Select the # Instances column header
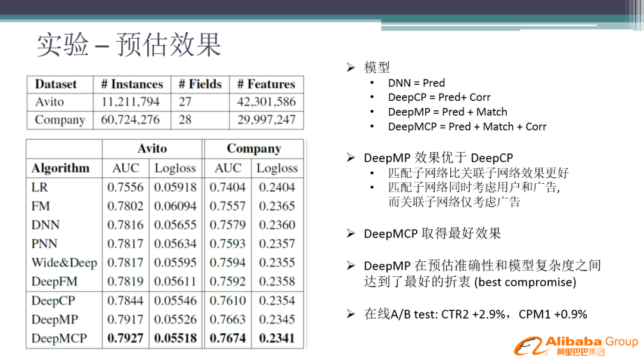 tap(132, 84)
